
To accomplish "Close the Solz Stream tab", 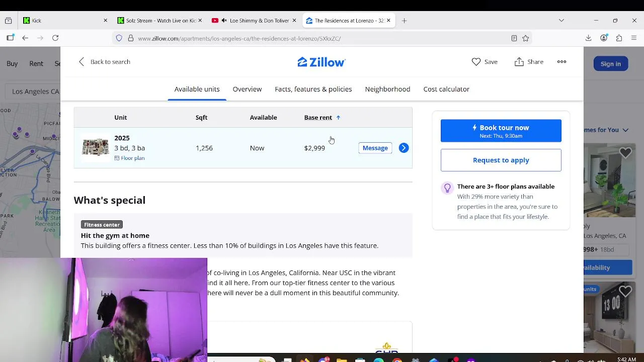I will (200, 21).
